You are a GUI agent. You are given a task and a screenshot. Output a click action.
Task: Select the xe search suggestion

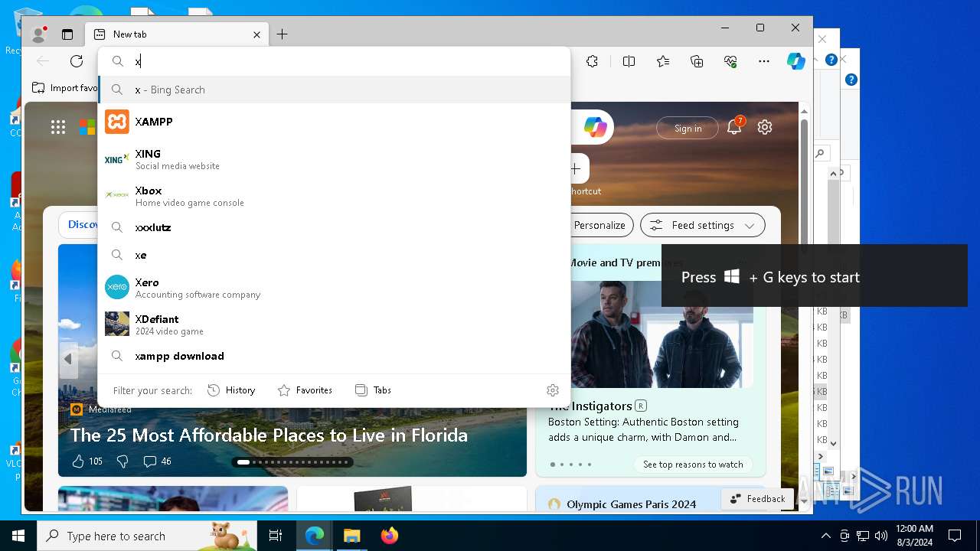pos(335,255)
